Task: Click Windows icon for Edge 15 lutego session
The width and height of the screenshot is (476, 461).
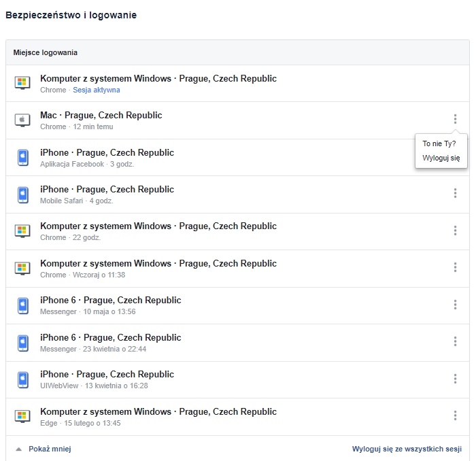Action: point(22,416)
